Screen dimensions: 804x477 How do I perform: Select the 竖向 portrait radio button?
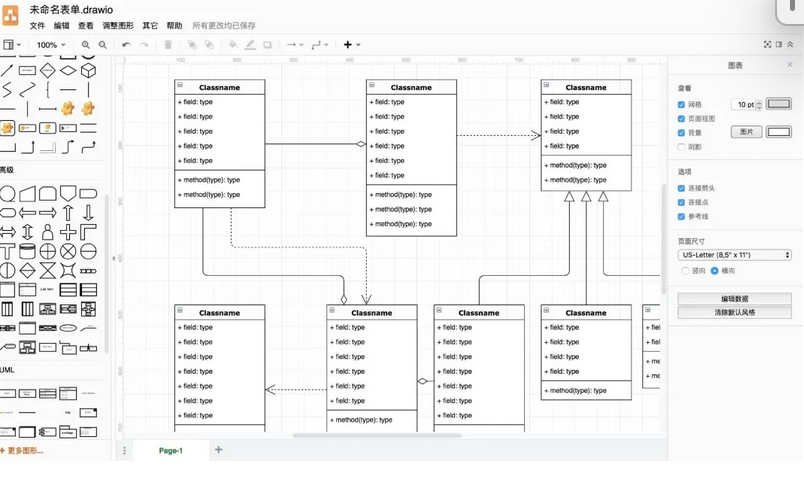click(685, 270)
